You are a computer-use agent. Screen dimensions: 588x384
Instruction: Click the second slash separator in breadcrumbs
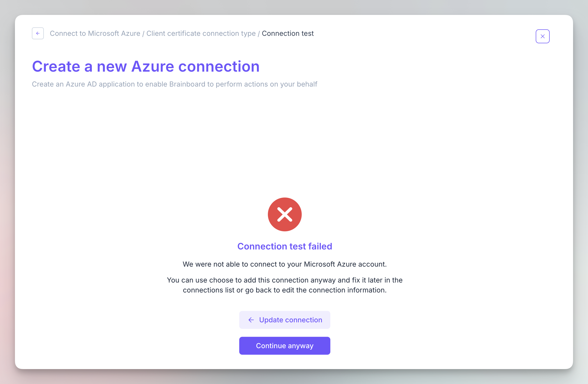[259, 34]
